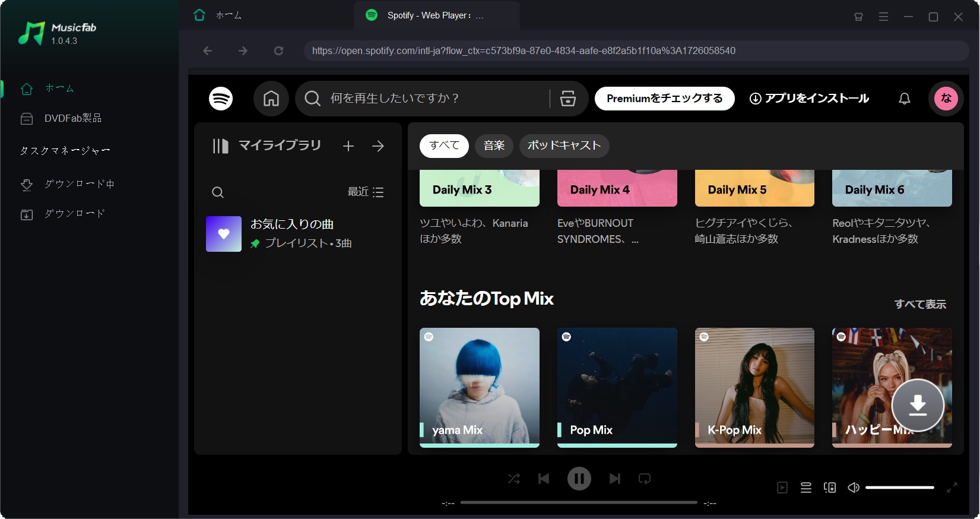Switch to the ホーム tab
980x519 pixels.
(x=218, y=15)
